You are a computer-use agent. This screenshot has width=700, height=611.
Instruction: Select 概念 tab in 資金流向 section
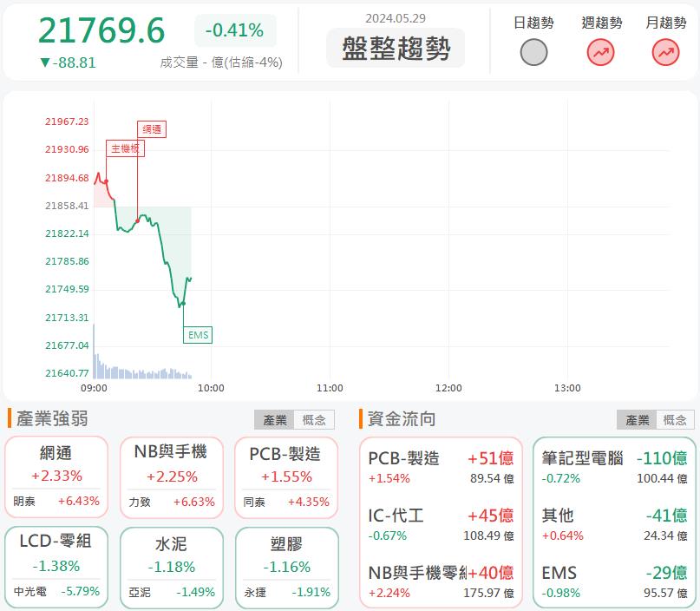pos(675,420)
